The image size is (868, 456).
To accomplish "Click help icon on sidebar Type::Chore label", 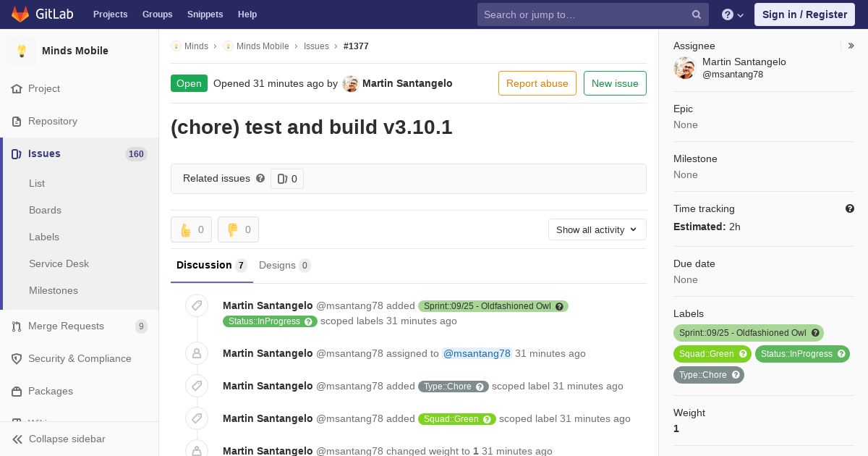I will (736, 375).
